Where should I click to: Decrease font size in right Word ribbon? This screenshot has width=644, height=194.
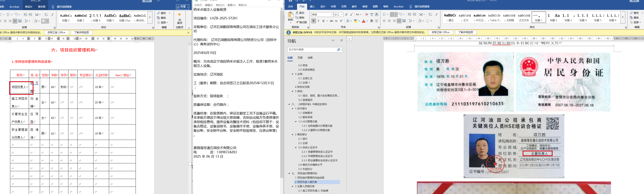[x=351, y=15]
